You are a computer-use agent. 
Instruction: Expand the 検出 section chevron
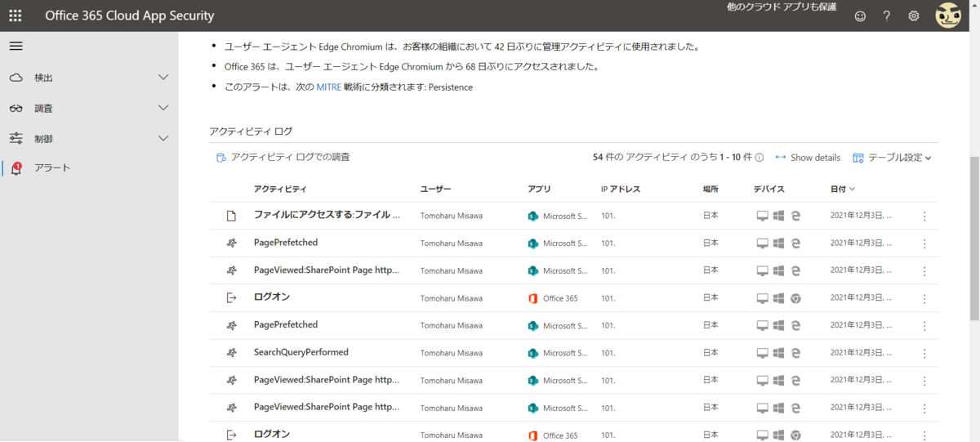click(x=163, y=78)
